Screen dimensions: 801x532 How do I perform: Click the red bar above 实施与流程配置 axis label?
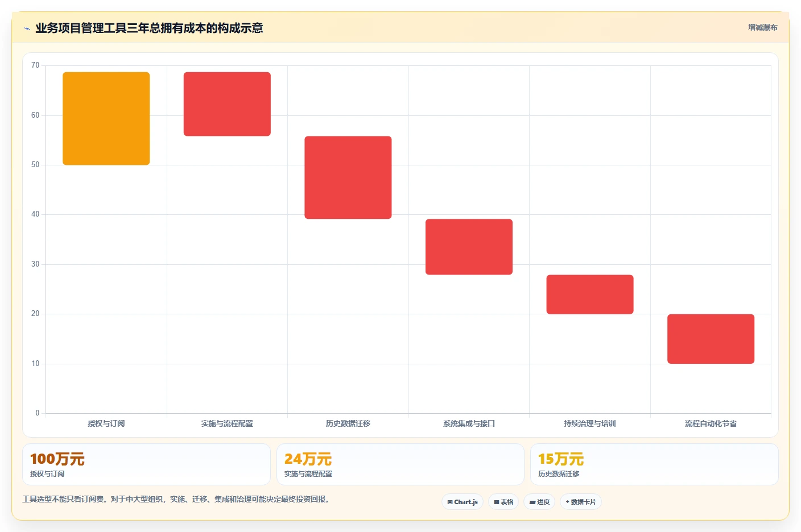(x=227, y=104)
